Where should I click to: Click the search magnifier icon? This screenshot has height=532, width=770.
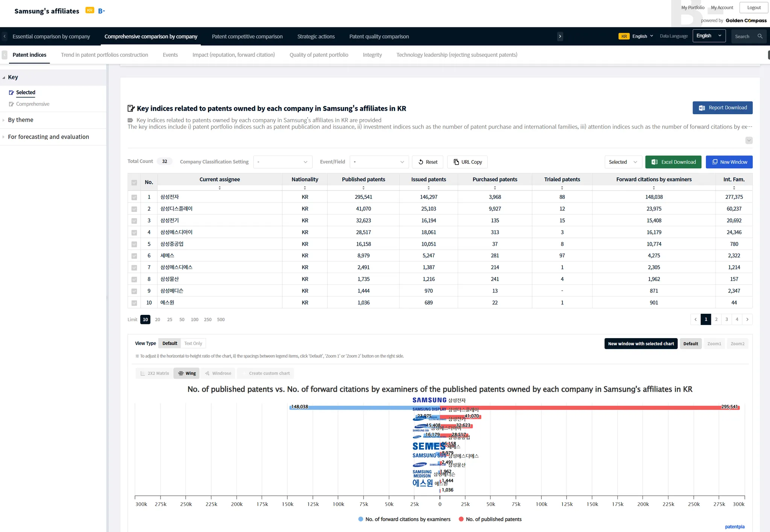(760, 36)
